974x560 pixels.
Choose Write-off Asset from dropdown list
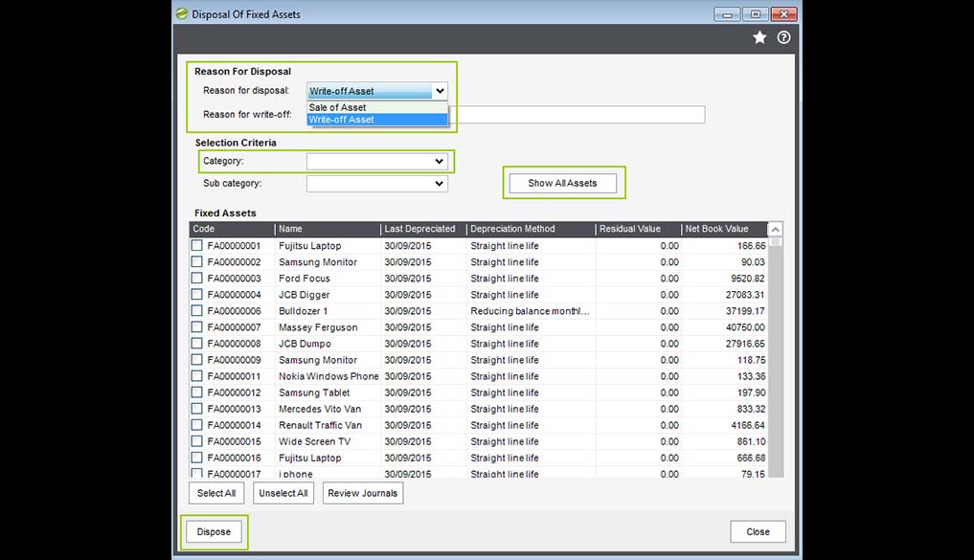[x=377, y=120]
